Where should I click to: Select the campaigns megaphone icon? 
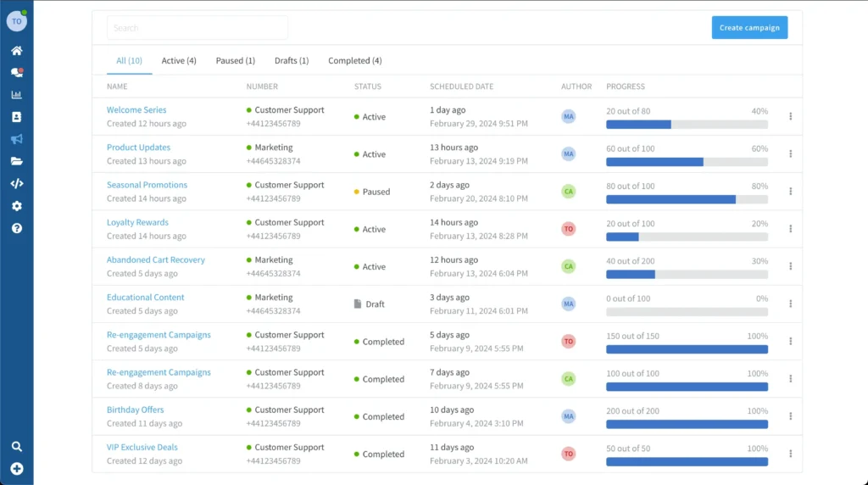[16, 139]
